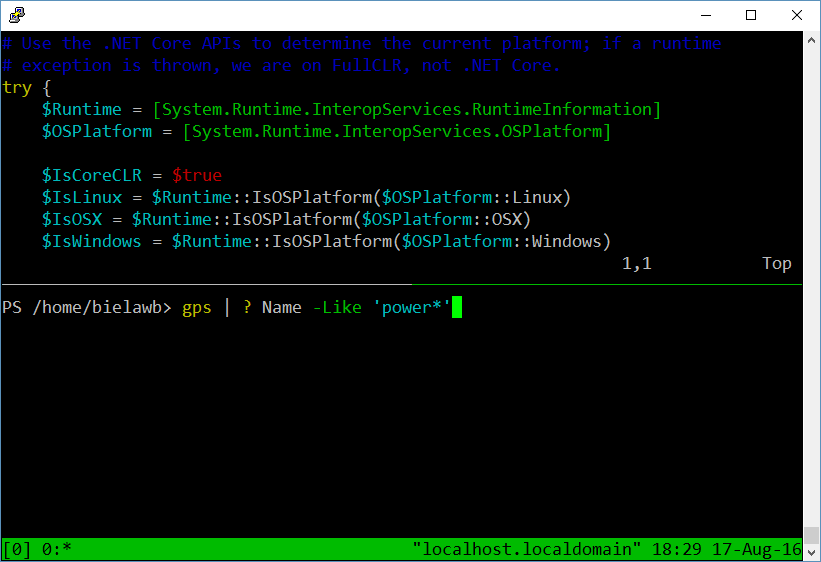Select tmux window indicator '[0] 0:*'
Screen dimensions: 821x562
coord(37,549)
